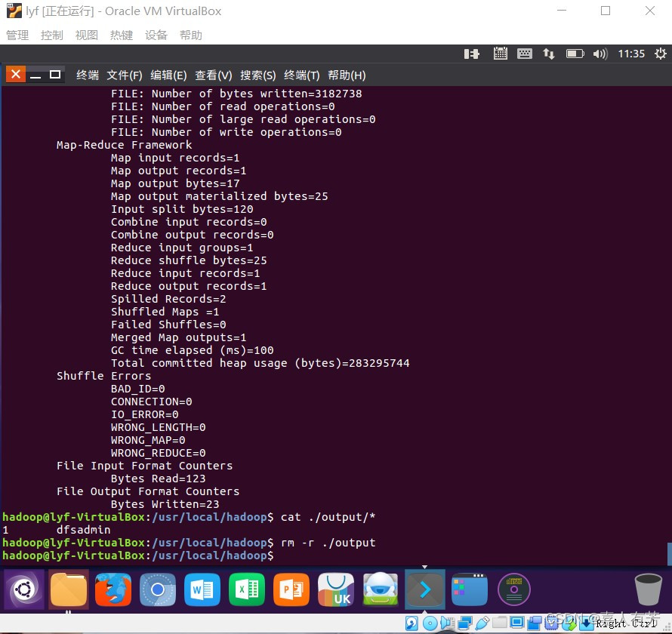Screen dimensions: 672x634
Task: Open terminal 终端(T) menu
Action: coord(302,75)
